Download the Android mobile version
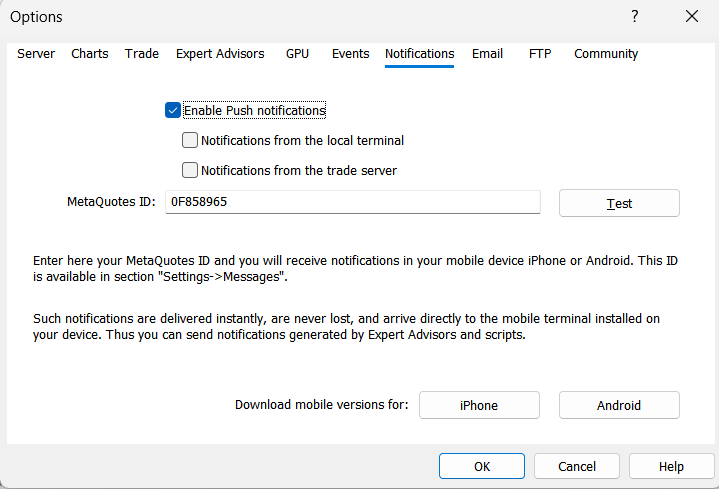This screenshot has height=489, width=719. click(619, 405)
